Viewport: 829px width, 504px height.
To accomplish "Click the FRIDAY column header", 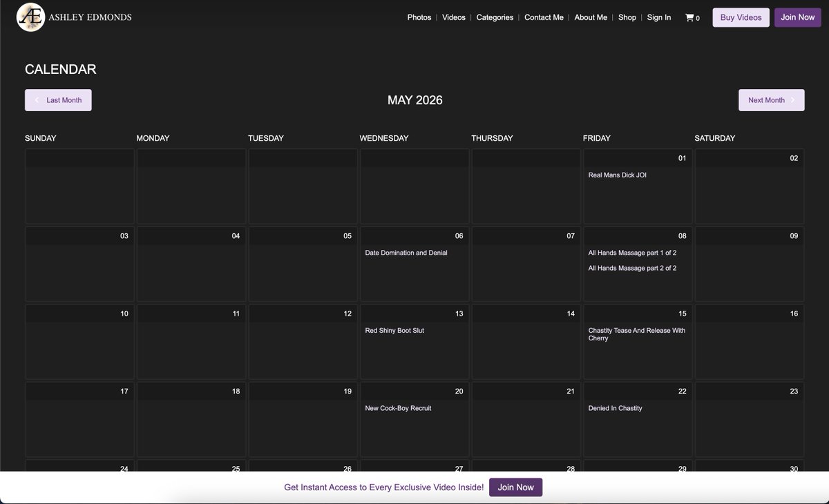I will [597, 138].
